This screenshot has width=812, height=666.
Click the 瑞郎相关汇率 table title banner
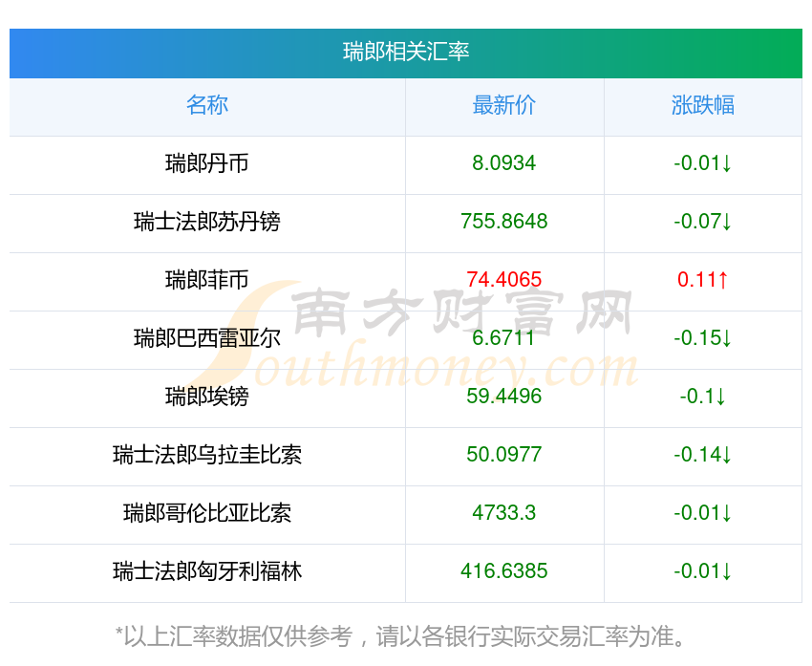click(406, 52)
